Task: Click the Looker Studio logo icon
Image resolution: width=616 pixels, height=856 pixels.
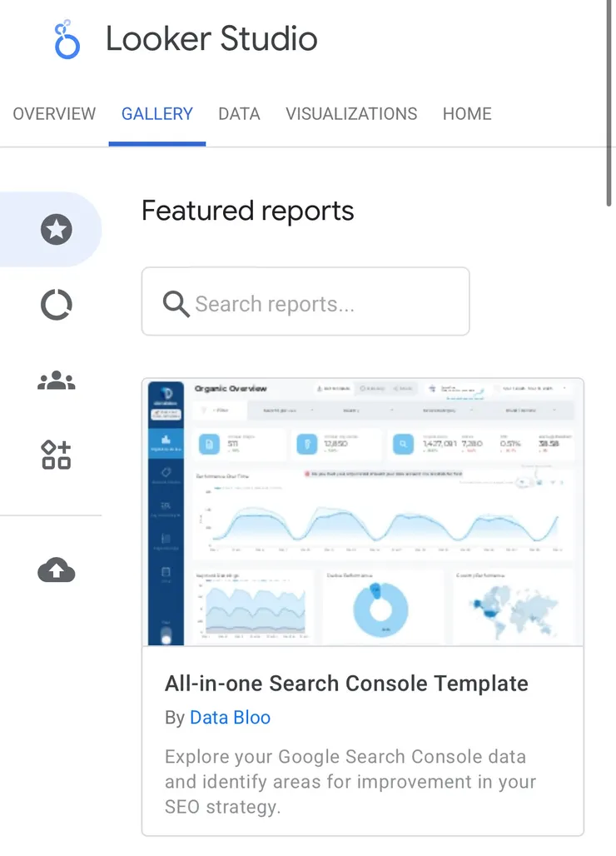Action: pos(67,39)
